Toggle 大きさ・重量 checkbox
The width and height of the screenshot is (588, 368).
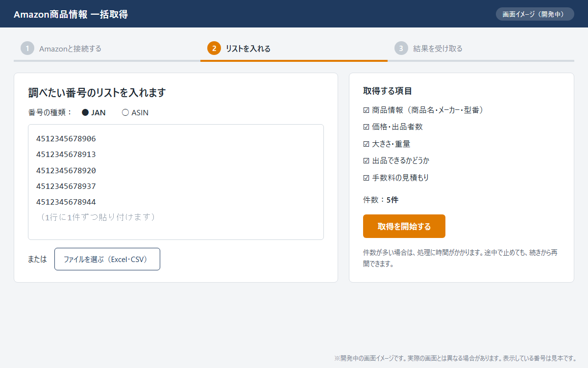(x=366, y=144)
